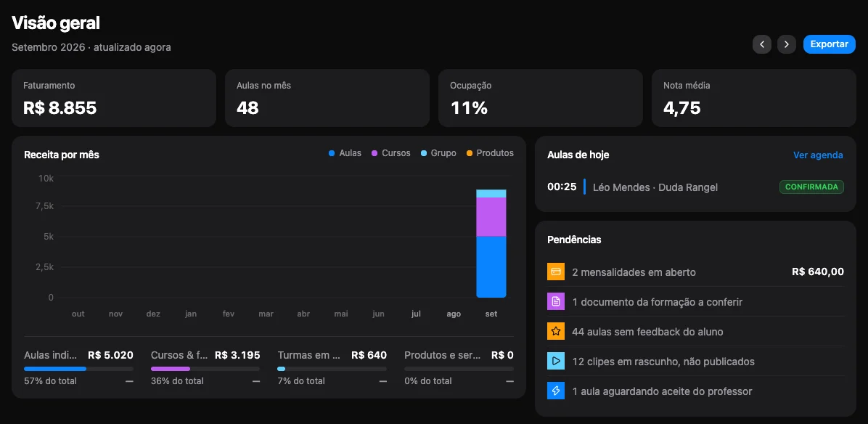Open the Faturamento R$ 8.855 card
The height and width of the screenshot is (424, 868).
click(114, 98)
